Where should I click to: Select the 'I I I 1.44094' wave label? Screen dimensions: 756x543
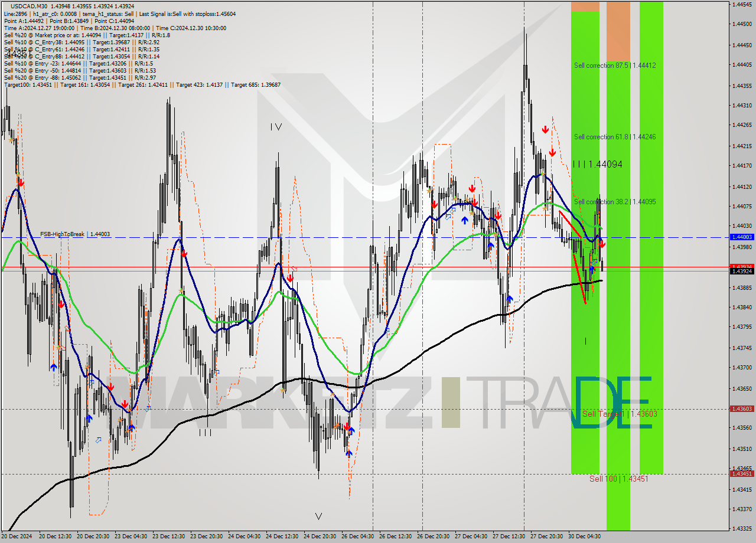click(x=597, y=165)
